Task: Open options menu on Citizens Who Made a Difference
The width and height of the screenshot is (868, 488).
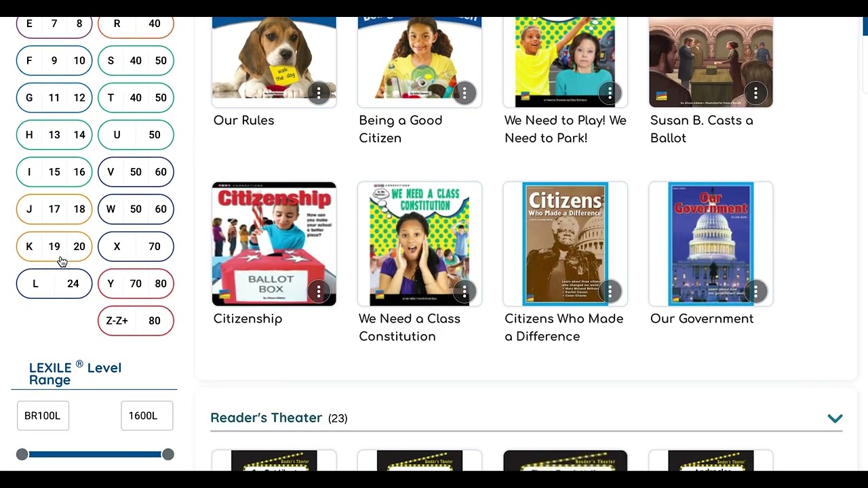Action: 610,291
